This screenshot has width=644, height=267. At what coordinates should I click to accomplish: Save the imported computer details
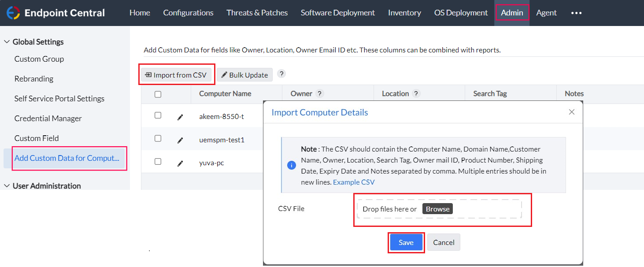pyautogui.click(x=406, y=242)
